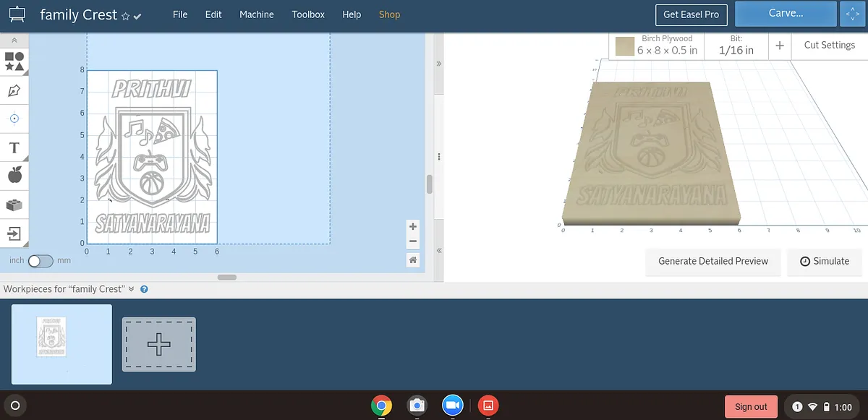Zoom in on the design canvas
The height and width of the screenshot is (420, 868).
pyautogui.click(x=413, y=226)
